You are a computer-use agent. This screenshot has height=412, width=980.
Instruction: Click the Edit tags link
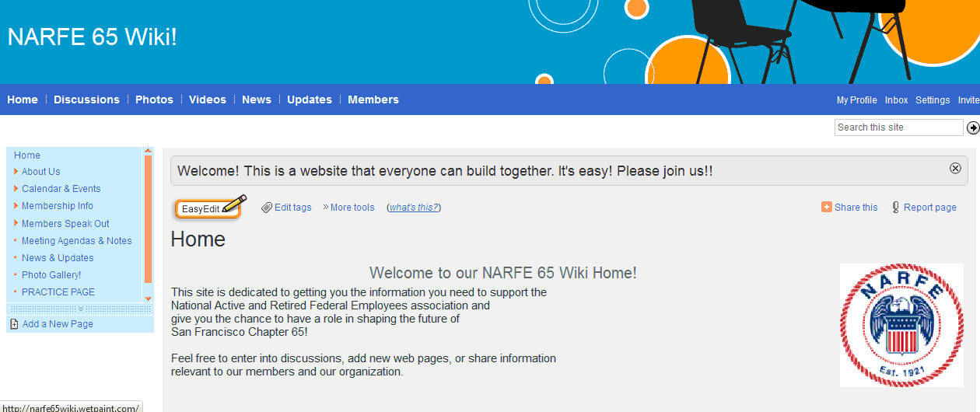(x=292, y=208)
